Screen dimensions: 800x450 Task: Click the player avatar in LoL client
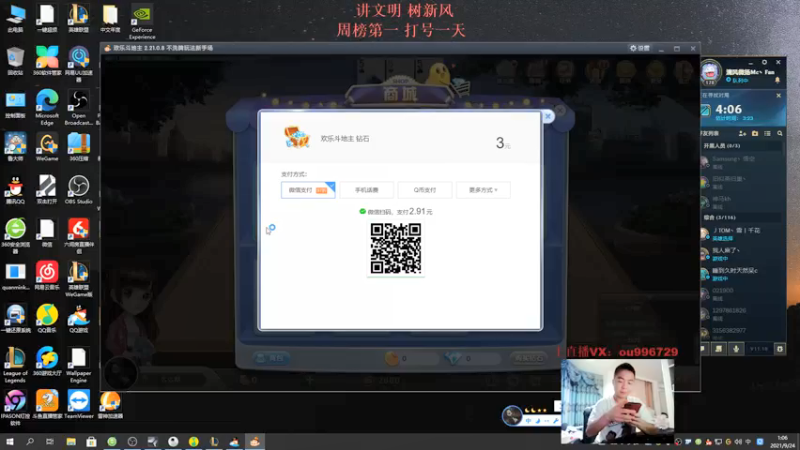coord(710,72)
